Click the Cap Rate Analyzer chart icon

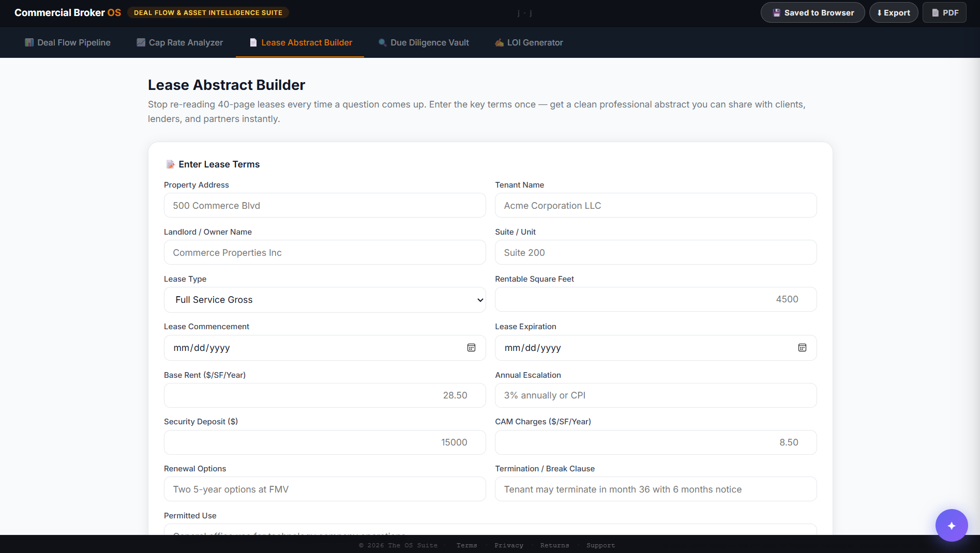(141, 42)
